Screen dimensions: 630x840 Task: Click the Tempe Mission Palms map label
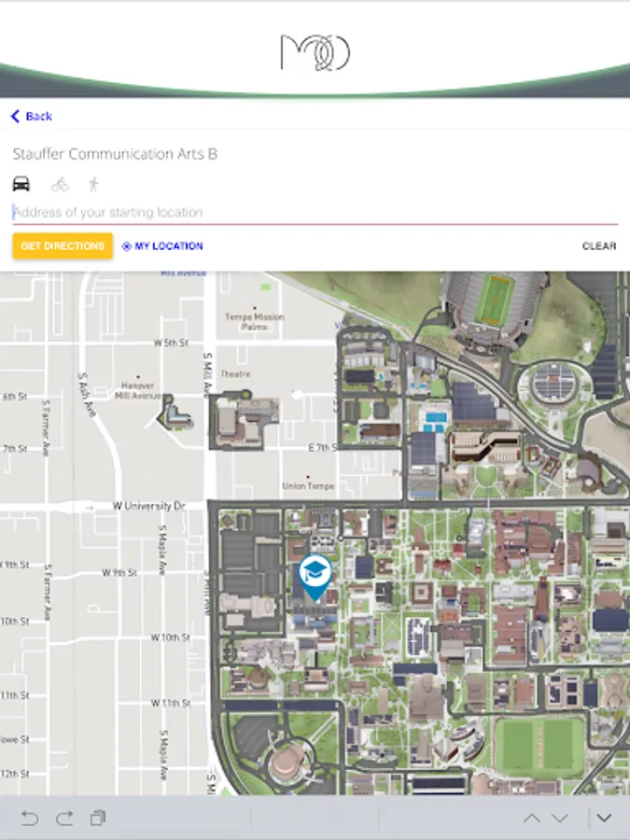[255, 321]
